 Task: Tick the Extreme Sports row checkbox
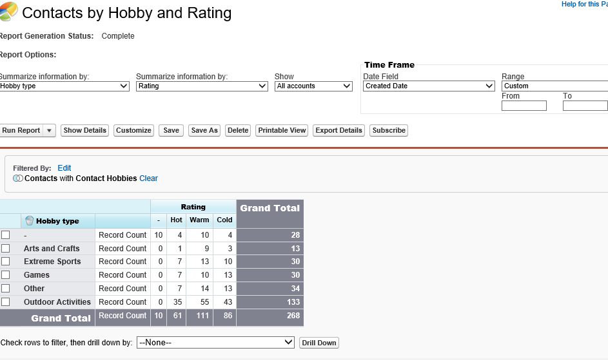(x=6, y=262)
